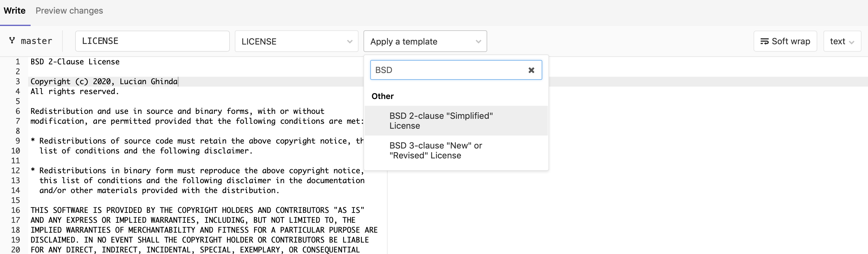Click line 16 'THIS SOFTWARE IS PROVIDED' text
This screenshot has height=254, width=868.
(x=197, y=210)
